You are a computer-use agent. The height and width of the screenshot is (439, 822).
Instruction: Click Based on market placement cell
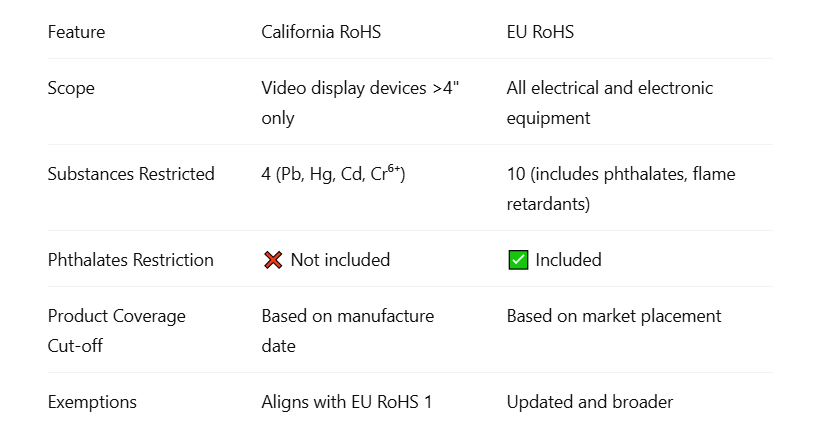click(x=613, y=316)
